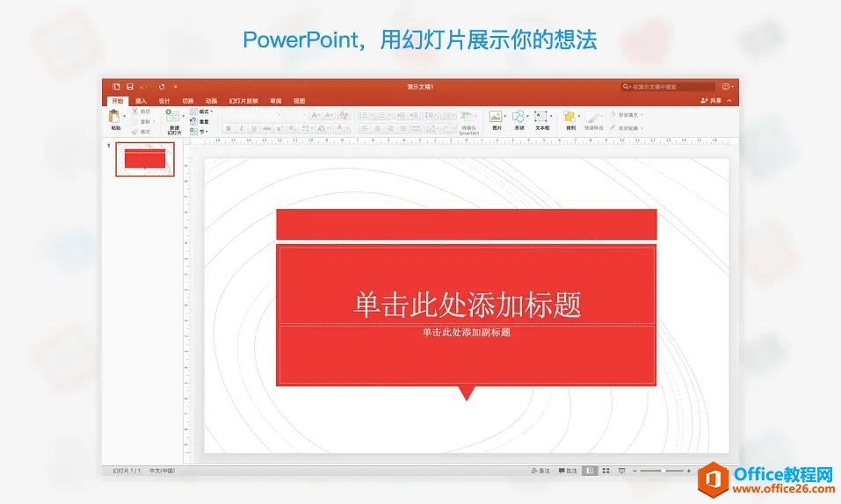Click the Undo arrow in title bar
Viewport: 841px width, 504px height.
[144, 86]
